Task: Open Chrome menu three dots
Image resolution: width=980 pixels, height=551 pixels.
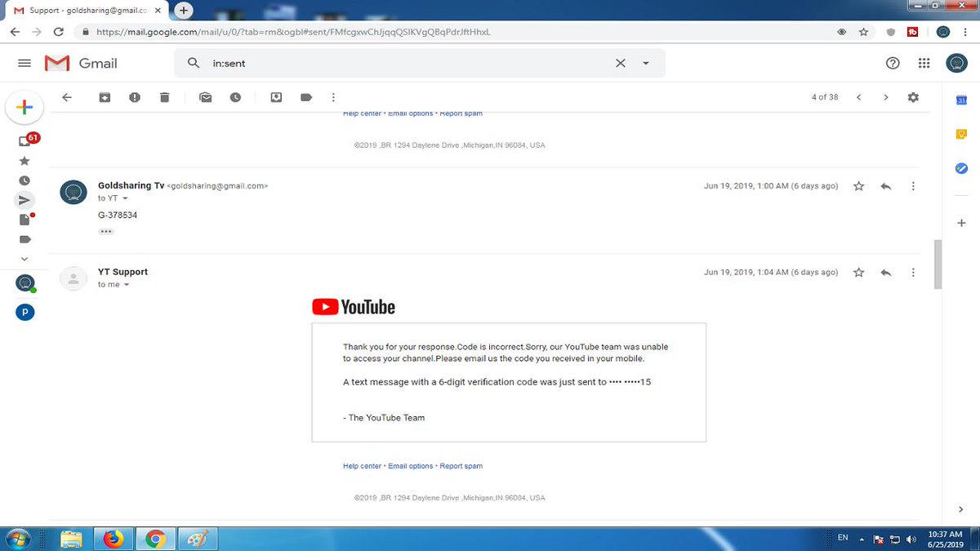Action: 966,32
